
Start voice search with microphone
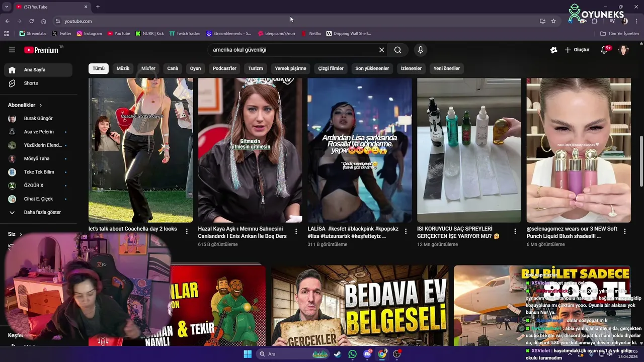[x=421, y=50]
